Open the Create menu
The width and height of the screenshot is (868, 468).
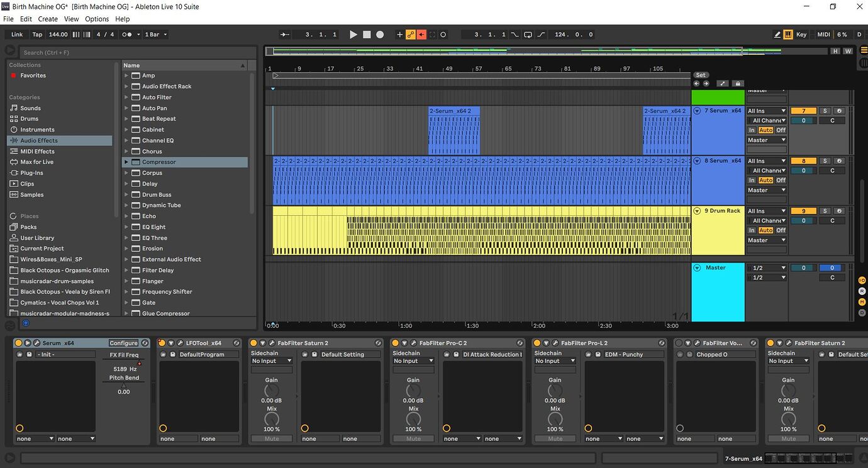coord(48,19)
